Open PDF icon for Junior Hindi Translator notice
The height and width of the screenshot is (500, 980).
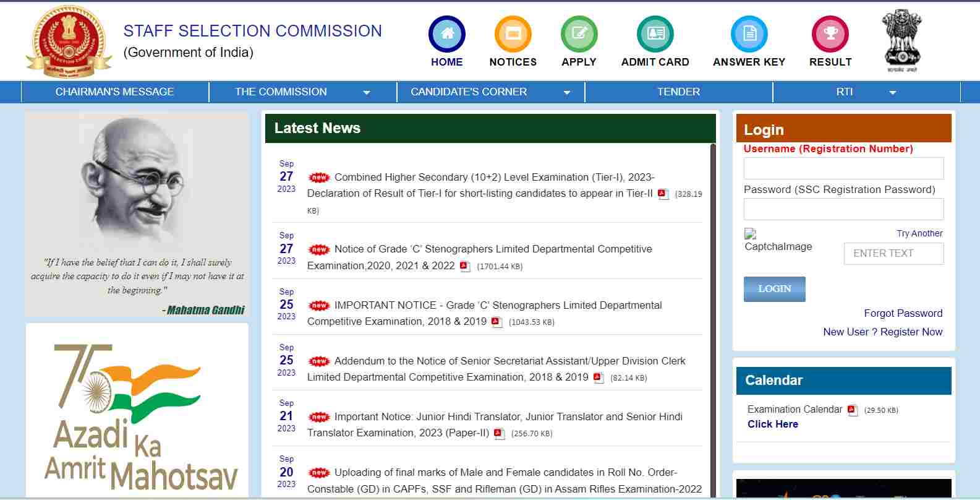[x=499, y=433]
